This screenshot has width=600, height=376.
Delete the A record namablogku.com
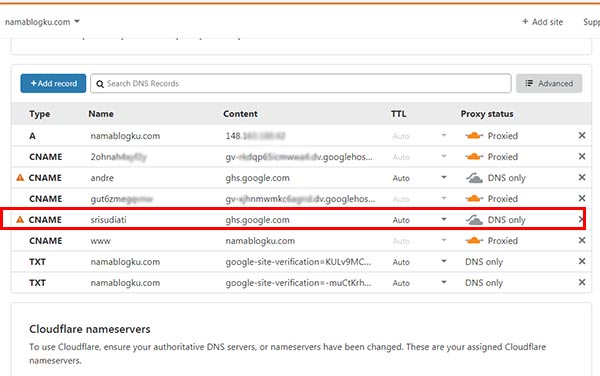pos(582,135)
